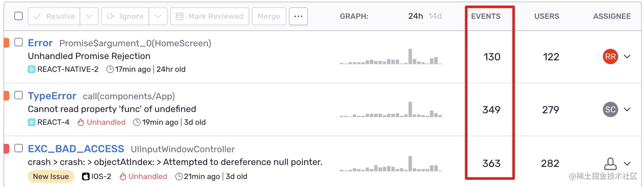Click the React icon beside REACT-4
Image resolution: width=644 pixels, height=187 pixels.
click(32, 122)
